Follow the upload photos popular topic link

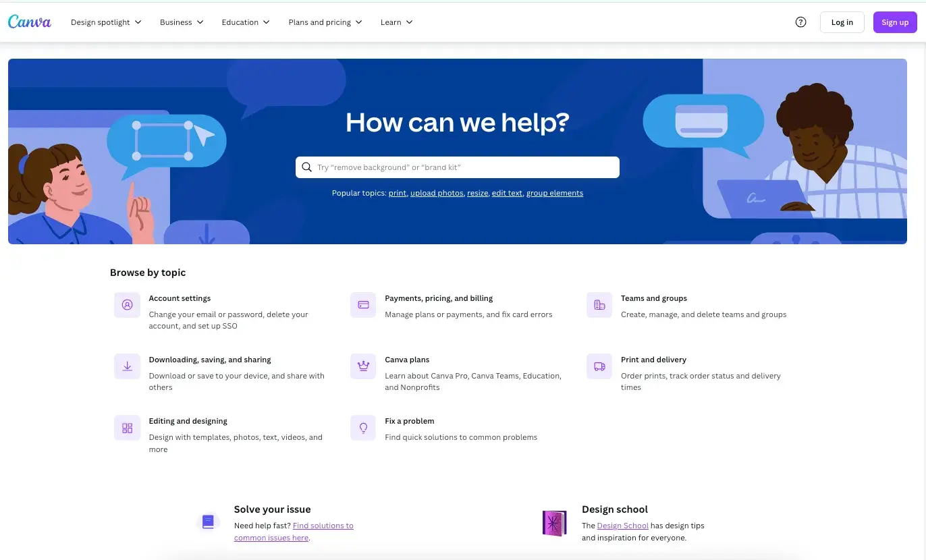[436, 193]
